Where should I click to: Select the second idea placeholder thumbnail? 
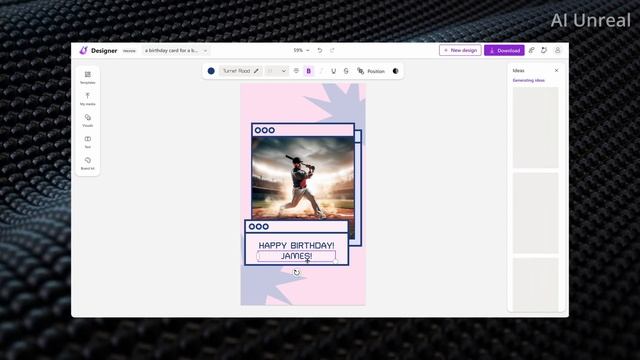click(536, 213)
